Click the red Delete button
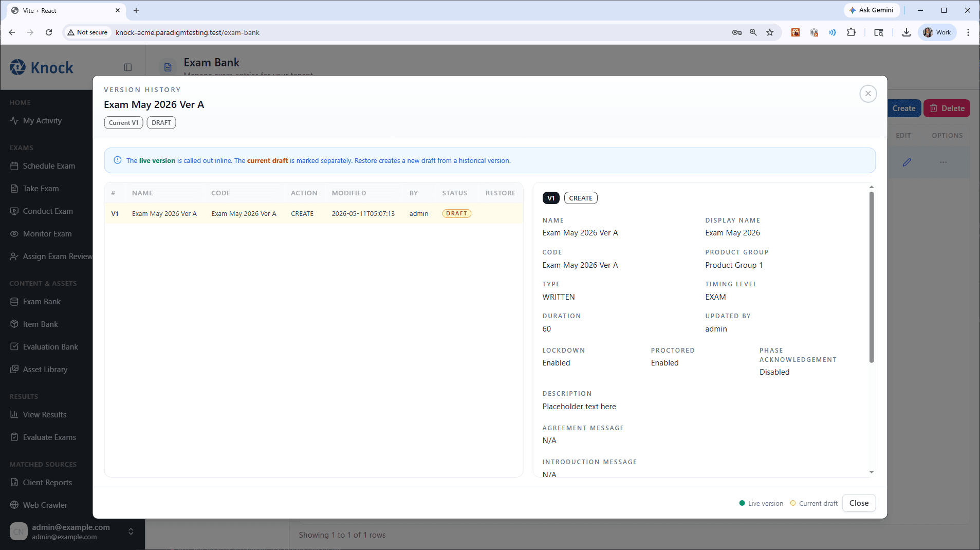Image resolution: width=980 pixels, height=550 pixels. [947, 108]
